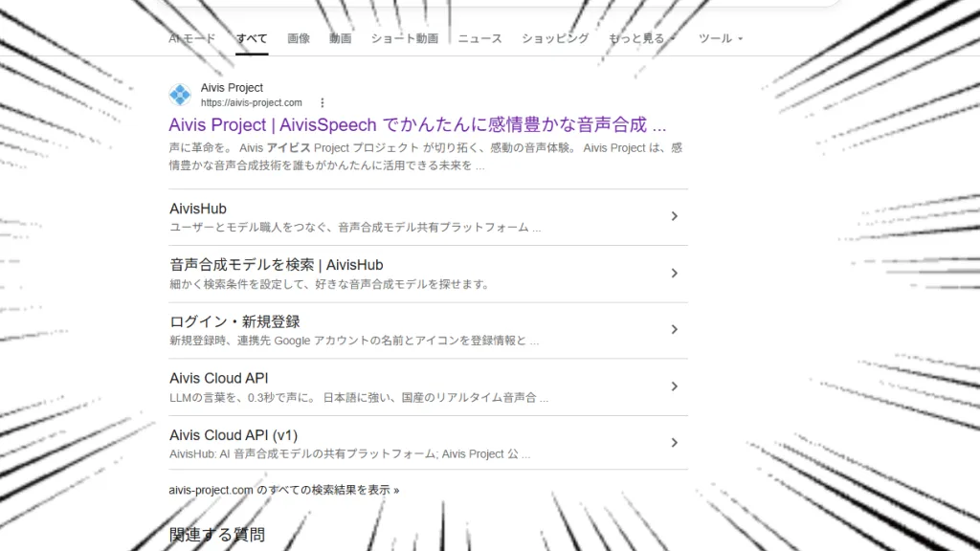
Task: Click description LLMの言葉を、0.3秒で声に
Action: pos(359,397)
